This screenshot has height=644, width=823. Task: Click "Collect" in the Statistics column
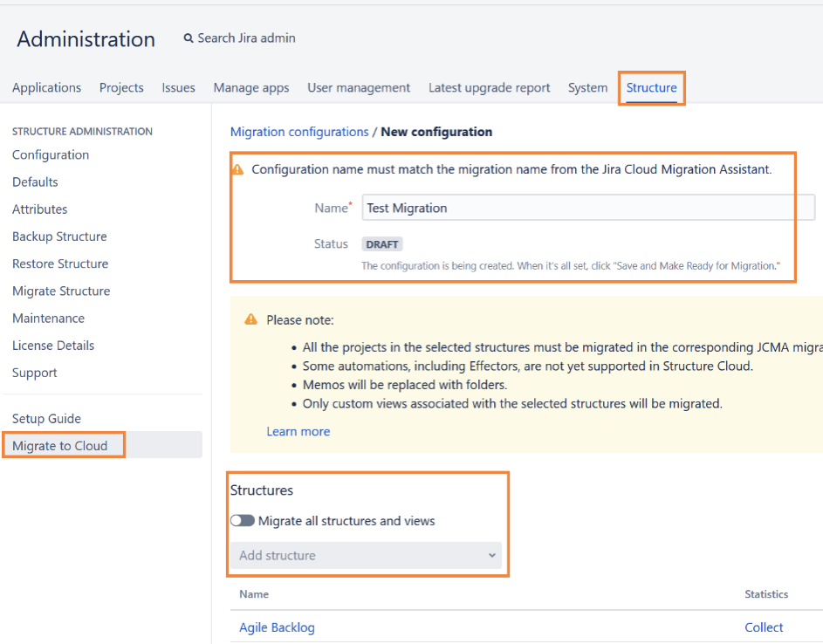(x=764, y=627)
